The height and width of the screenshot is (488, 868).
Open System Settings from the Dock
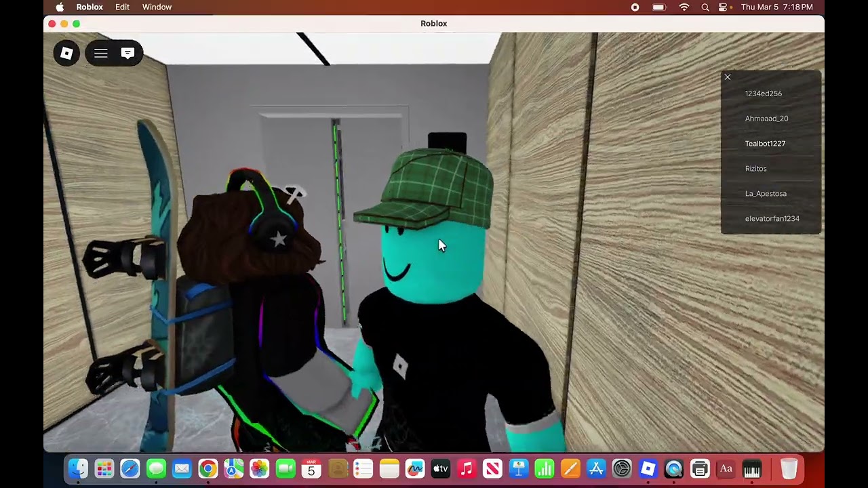click(x=622, y=468)
